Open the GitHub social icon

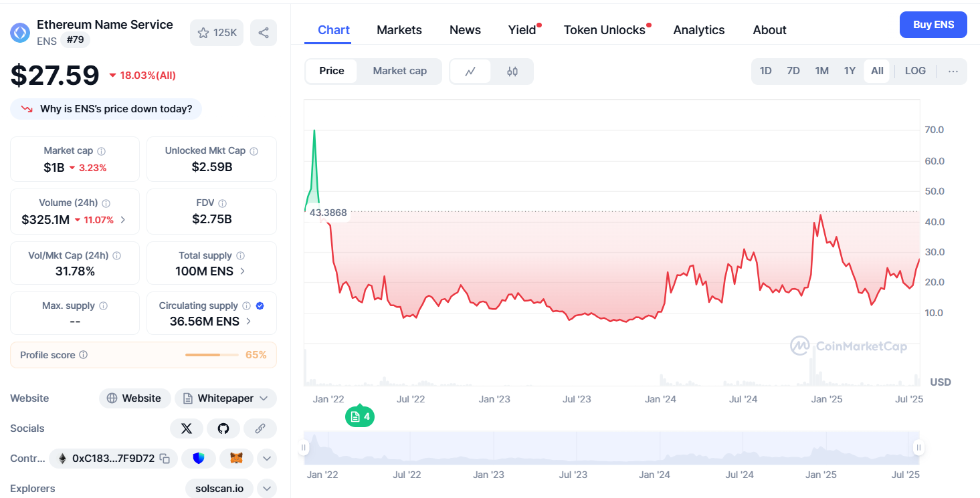pos(223,428)
